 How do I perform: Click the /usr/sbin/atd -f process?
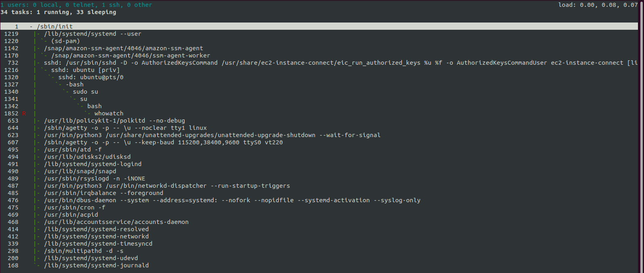tap(73, 150)
